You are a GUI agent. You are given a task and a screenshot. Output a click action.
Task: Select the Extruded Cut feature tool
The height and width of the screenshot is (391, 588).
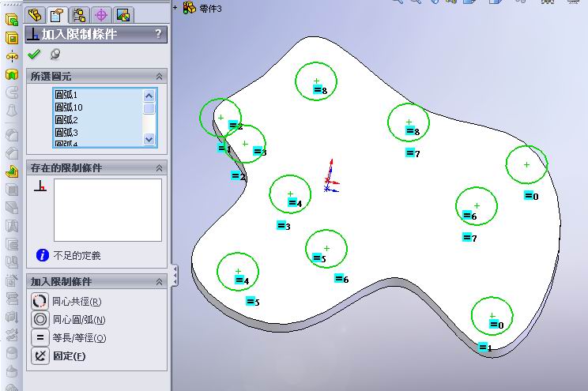pyautogui.click(x=12, y=38)
